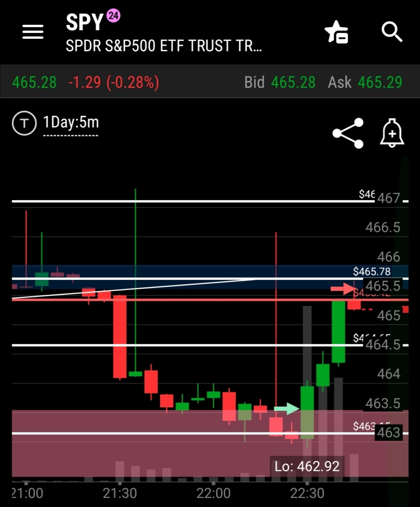Tap the Lo: 462.92 low price label
The width and height of the screenshot is (420, 507).
[x=307, y=466]
